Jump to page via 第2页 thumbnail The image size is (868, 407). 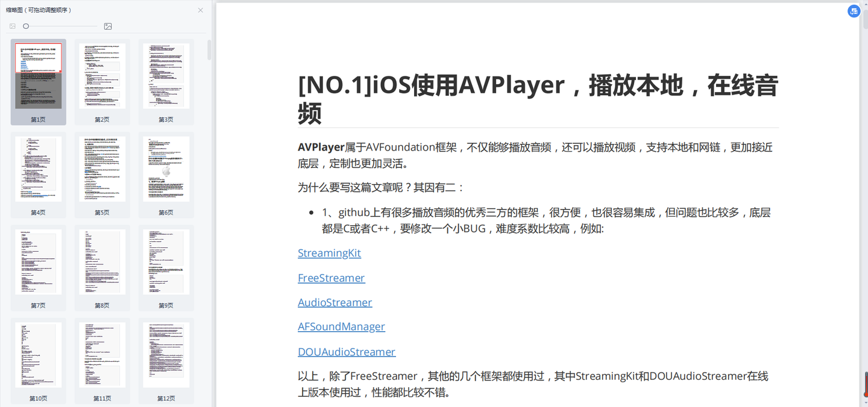(102, 76)
